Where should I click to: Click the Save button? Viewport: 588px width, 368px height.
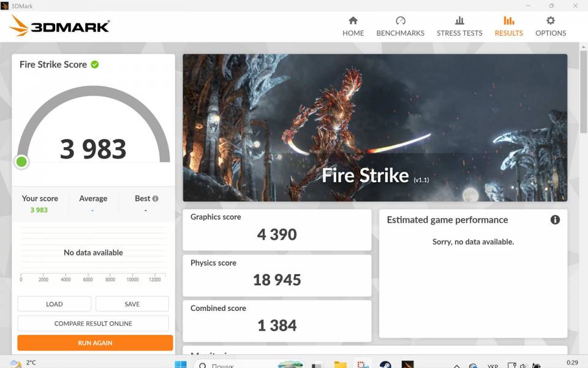point(132,304)
